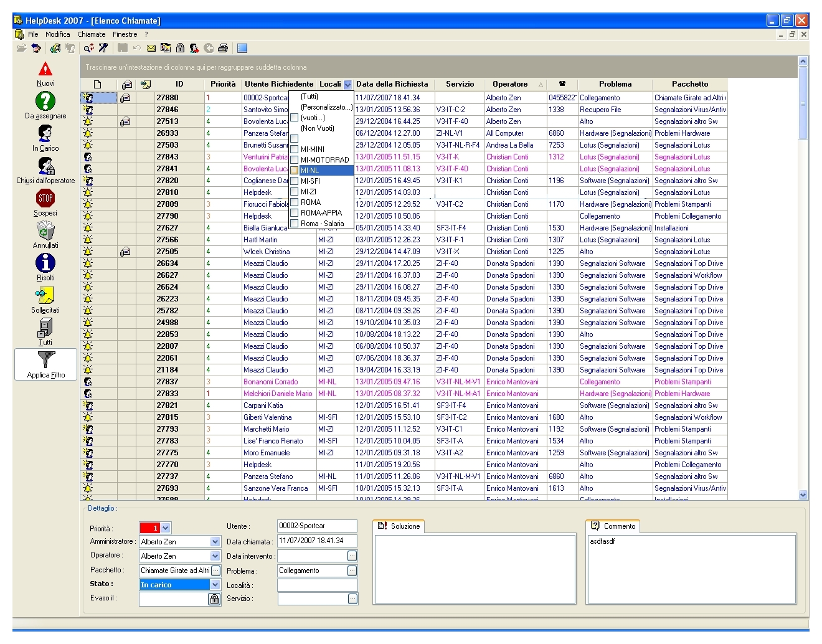Open the Problema ellipsis picker
822x644 pixels.
point(352,571)
